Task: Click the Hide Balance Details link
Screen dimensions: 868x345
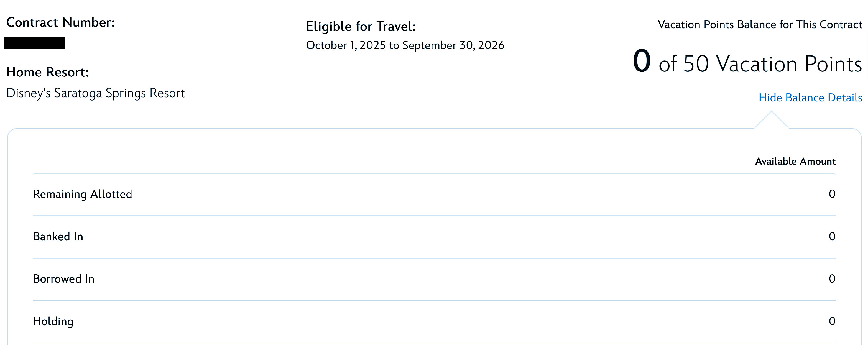Action: (x=810, y=98)
